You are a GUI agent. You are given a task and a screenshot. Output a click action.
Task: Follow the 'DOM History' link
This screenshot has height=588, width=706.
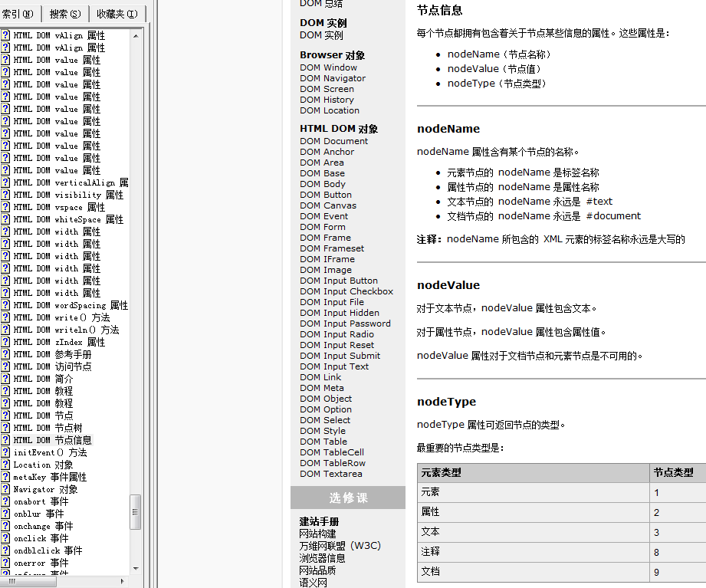tap(327, 100)
